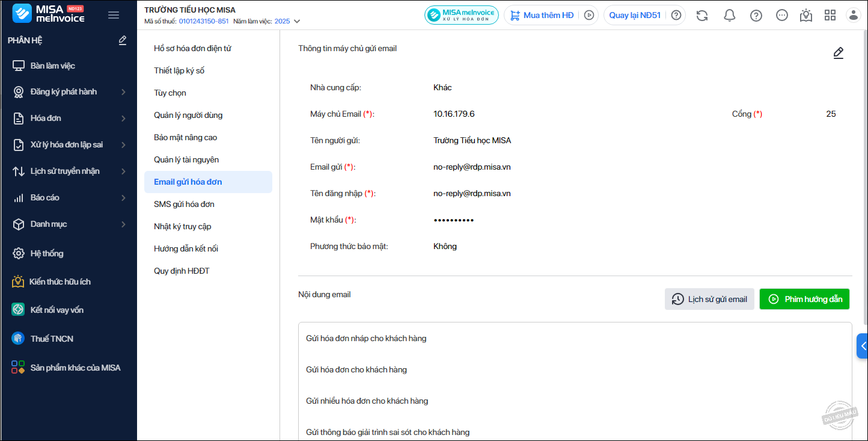Open the user profile avatar
Screen dimensions: 868x441
coord(853,15)
